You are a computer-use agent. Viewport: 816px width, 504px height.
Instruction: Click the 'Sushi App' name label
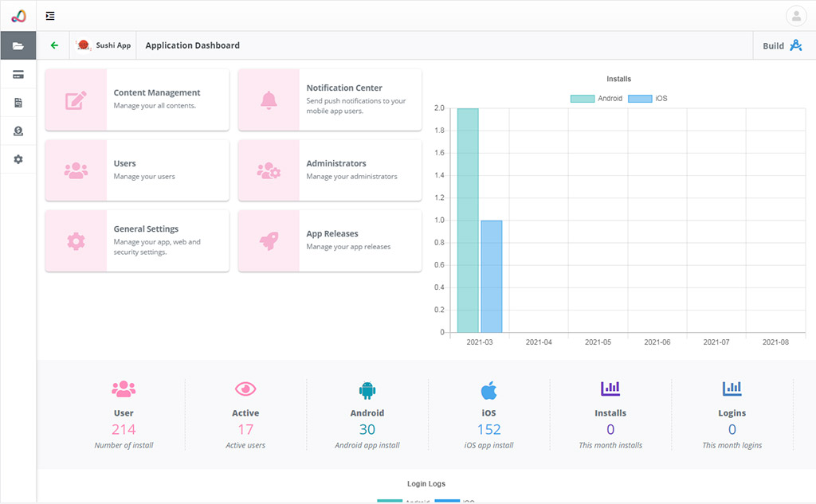pyautogui.click(x=113, y=45)
